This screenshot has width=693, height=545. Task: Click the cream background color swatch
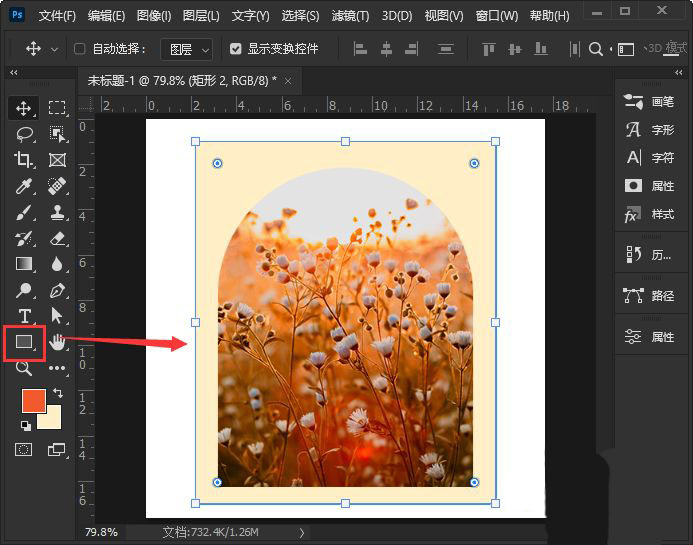(x=53, y=420)
